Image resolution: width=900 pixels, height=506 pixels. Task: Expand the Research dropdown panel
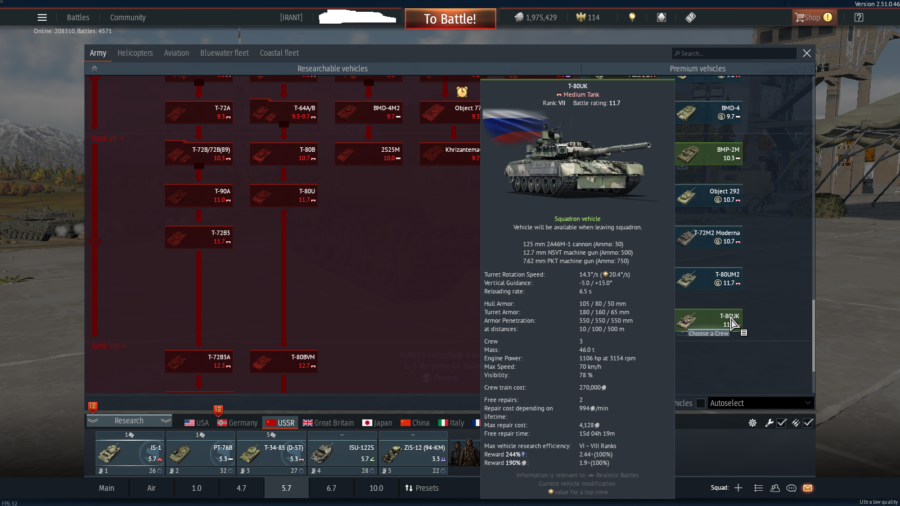pos(129,421)
